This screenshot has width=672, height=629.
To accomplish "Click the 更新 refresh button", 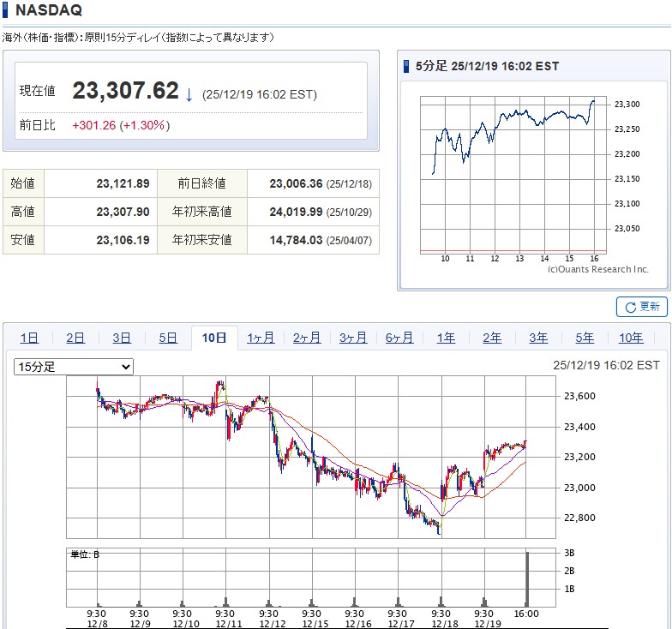I will click(641, 307).
